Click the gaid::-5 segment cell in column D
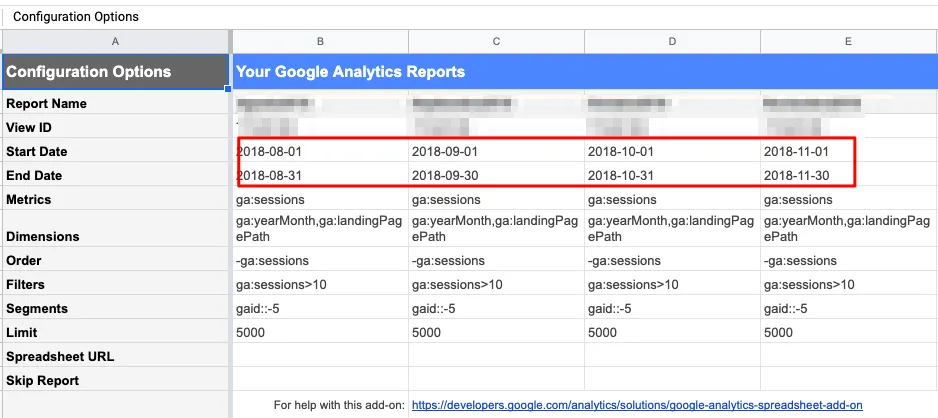The height and width of the screenshot is (418, 938). coord(672,307)
